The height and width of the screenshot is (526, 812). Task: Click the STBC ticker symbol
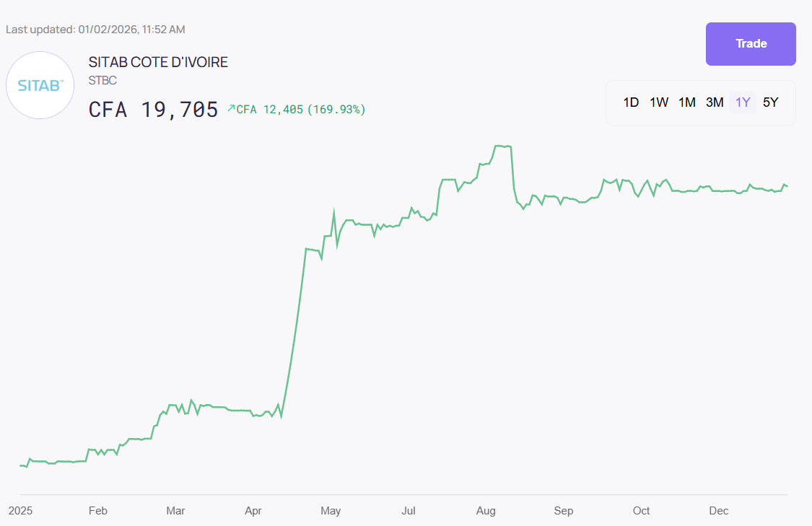click(102, 81)
